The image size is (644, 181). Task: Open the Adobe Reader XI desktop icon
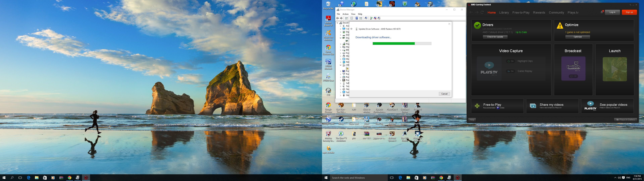pos(328,21)
